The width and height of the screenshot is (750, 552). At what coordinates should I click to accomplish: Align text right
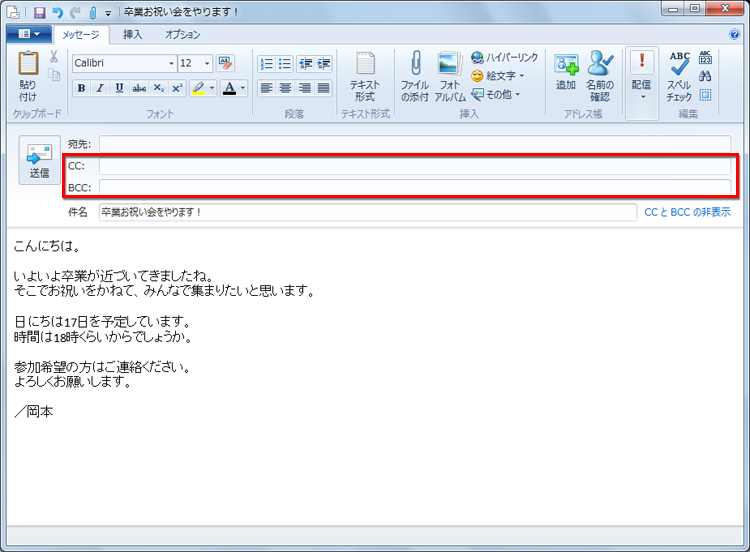tap(304, 88)
